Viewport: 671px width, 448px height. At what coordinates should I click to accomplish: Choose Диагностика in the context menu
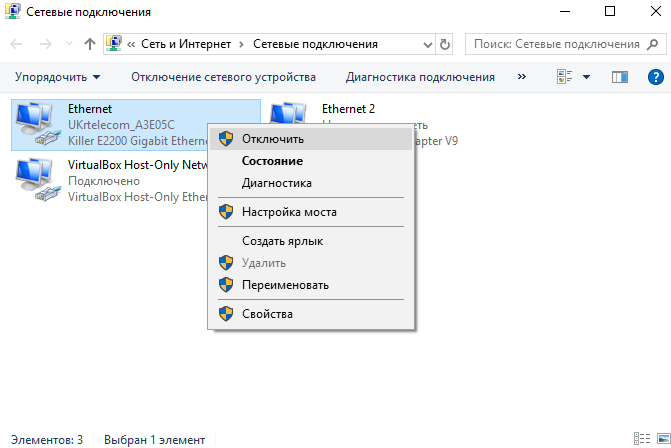click(311, 183)
